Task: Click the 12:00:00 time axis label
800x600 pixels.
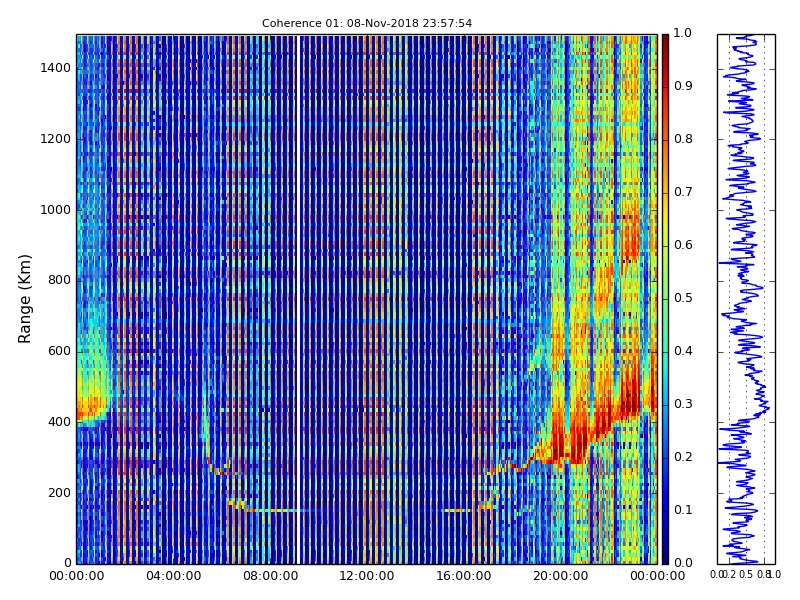Action: coord(367,577)
